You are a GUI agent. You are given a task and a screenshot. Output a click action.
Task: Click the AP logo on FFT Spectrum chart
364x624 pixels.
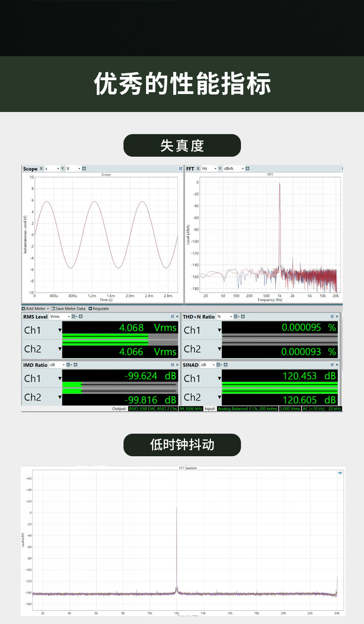point(340,473)
